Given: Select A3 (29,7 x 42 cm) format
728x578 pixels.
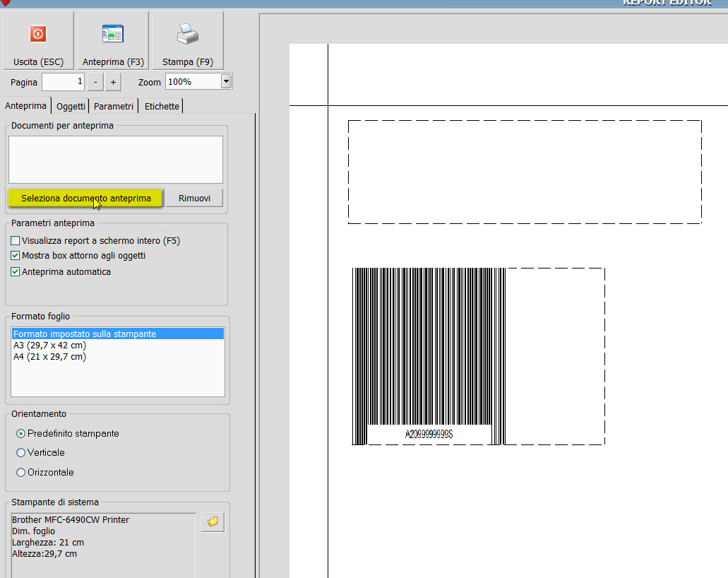Looking at the screenshot, I should pyautogui.click(x=117, y=346).
